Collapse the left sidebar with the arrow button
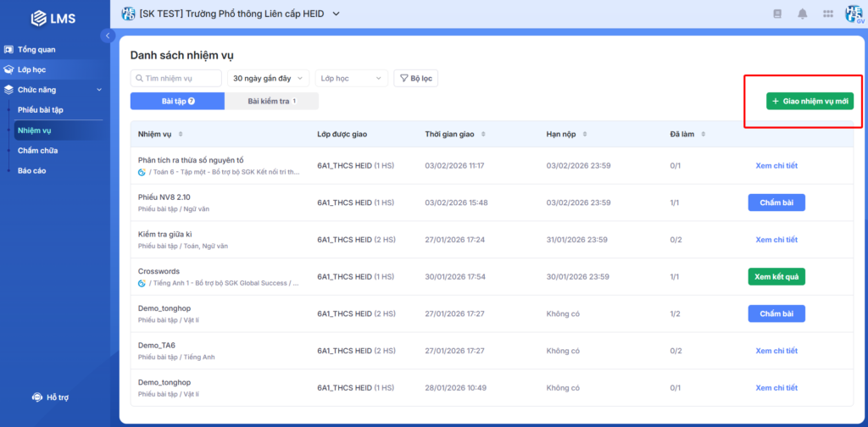The image size is (868, 427). [x=108, y=36]
